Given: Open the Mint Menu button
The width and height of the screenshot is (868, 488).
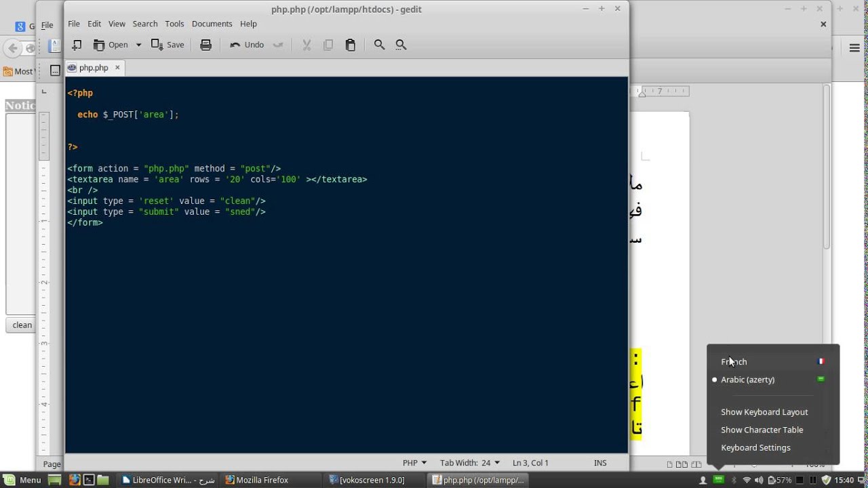Looking at the screenshot, I should [x=23, y=480].
